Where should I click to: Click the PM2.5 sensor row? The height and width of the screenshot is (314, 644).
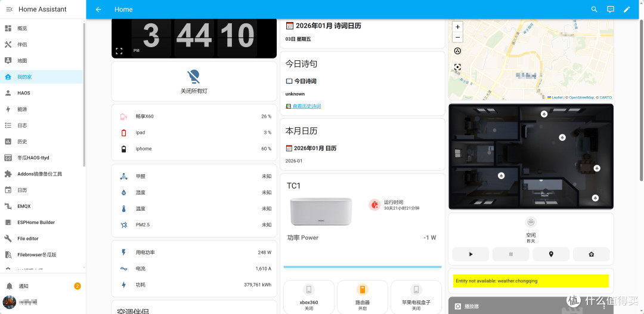pos(196,225)
